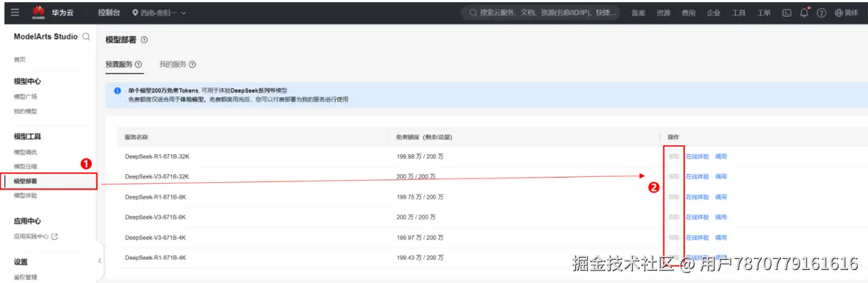The height and width of the screenshot is (283, 868).
Task: Expand the 西南-贵阳一 region dropdown
Action: pyautogui.click(x=159, y=13)
